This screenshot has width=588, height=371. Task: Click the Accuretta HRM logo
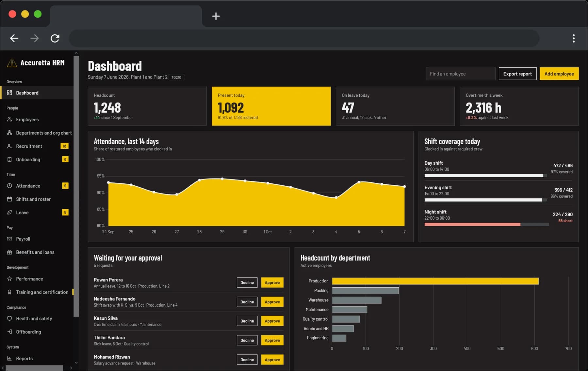[x=12, y=62]
